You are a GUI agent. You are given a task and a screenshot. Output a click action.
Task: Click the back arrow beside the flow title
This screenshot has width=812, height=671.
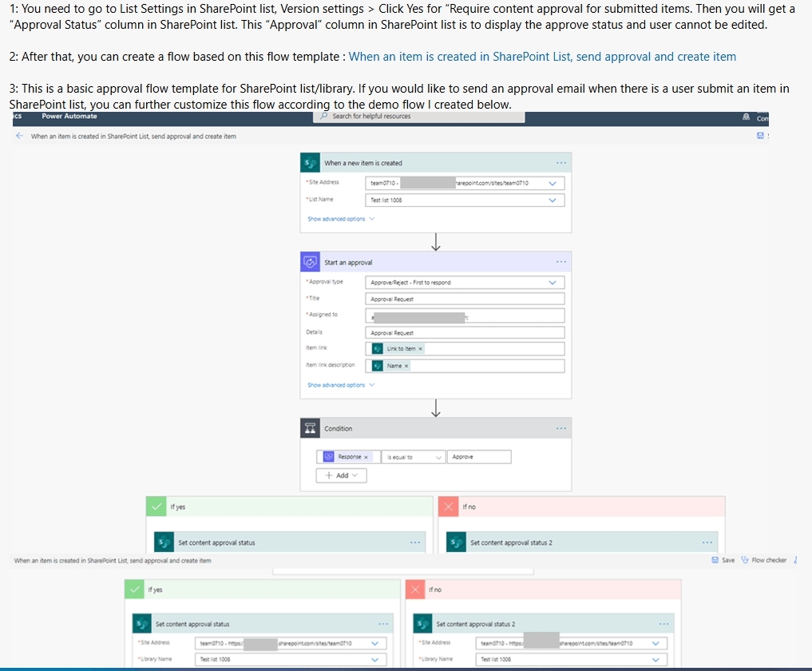tap(20, 136)
